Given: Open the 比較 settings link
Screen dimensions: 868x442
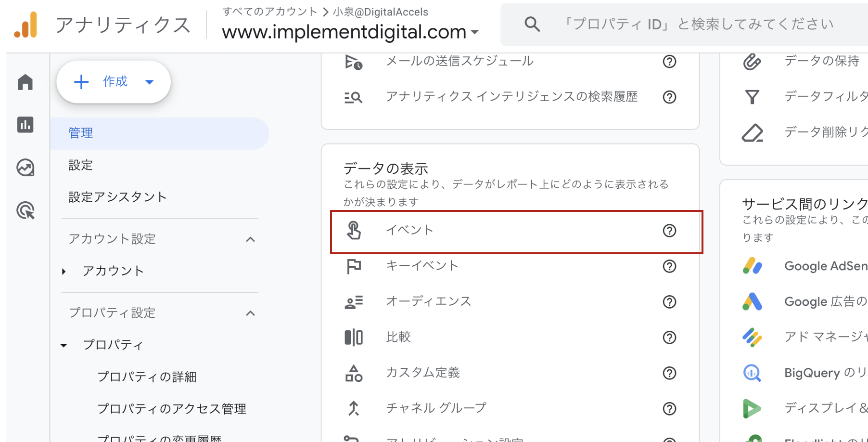Looking at the screenshot, I should tap(398, 337).
